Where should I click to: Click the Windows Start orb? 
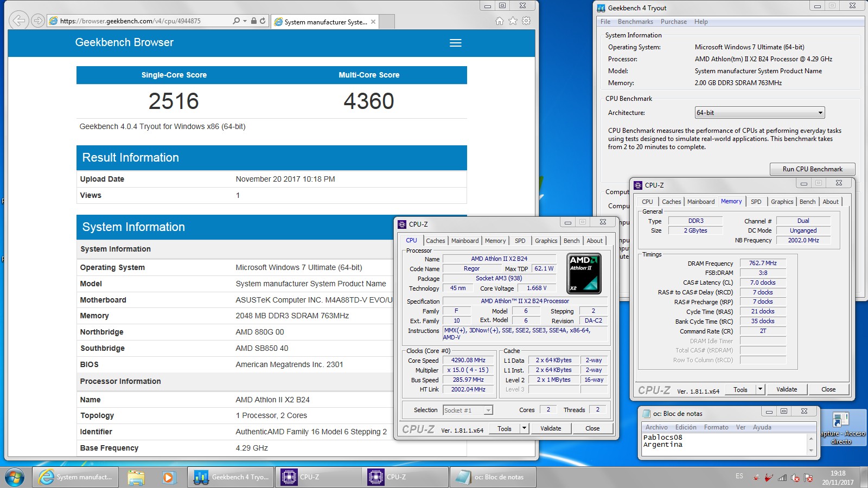click(x=15, y=477)
